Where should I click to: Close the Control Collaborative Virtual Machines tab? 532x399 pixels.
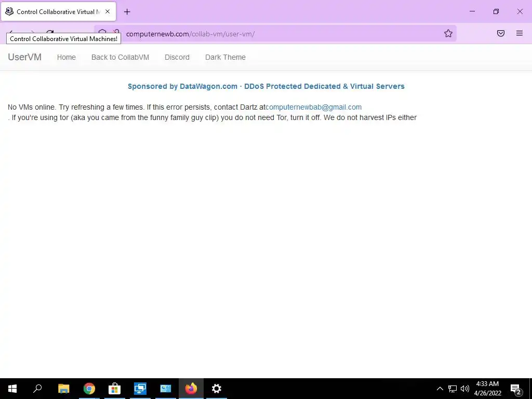(x=107, y=11)
